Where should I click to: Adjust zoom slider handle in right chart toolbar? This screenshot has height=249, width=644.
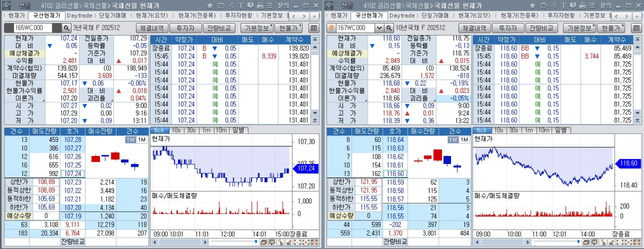[x=578, y=241]
